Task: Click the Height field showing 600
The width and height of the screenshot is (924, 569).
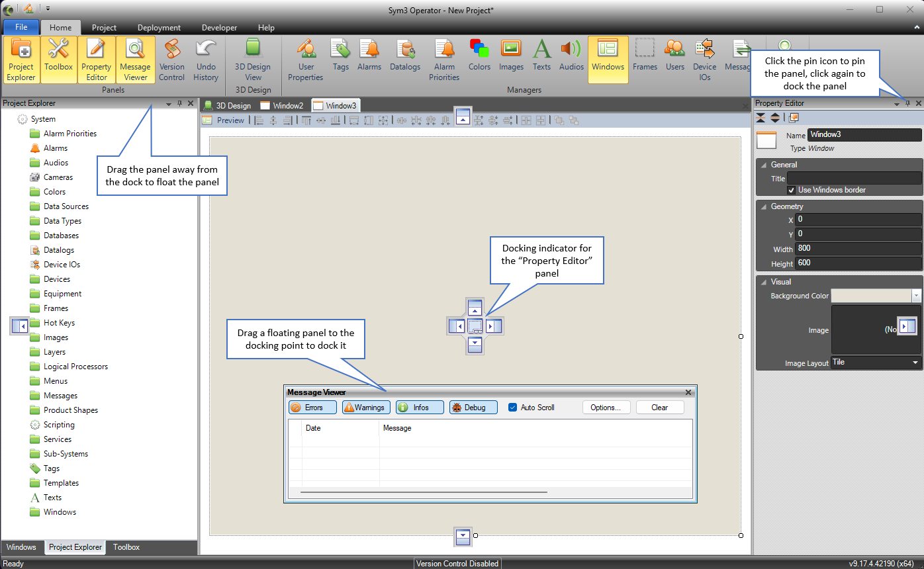Action: tap(858, 263)
